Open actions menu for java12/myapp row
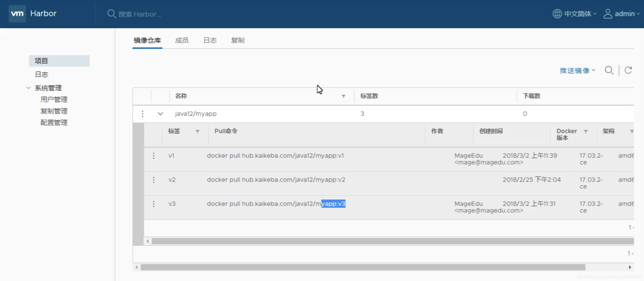644x281 pixels. click(142, 114)
